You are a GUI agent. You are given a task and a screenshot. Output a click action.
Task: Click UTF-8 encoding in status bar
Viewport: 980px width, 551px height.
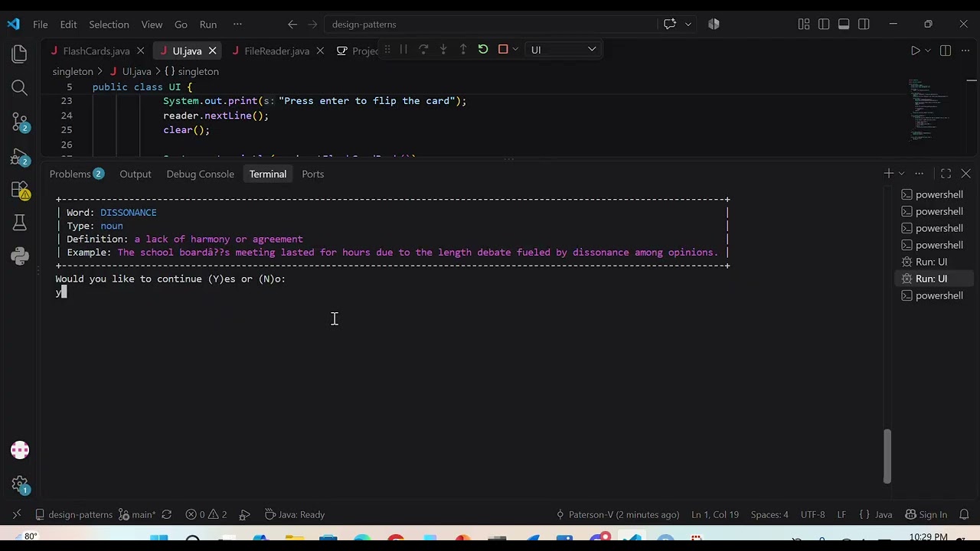(813, 514)
